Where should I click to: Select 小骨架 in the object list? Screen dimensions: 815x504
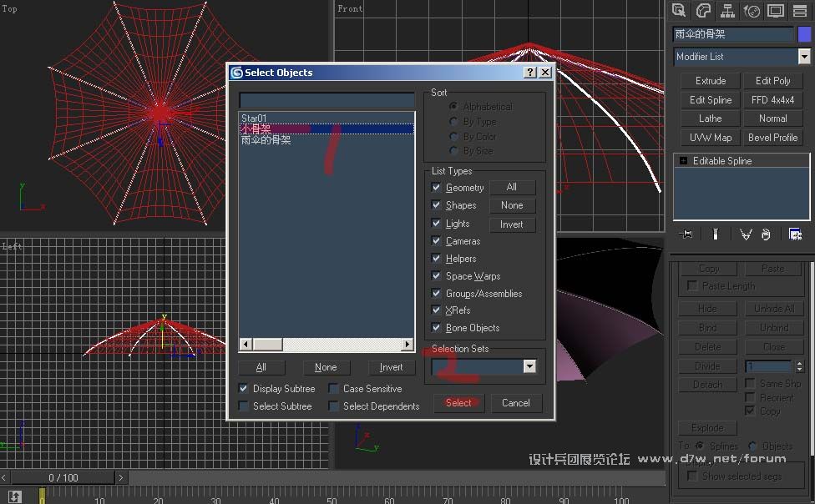[327, 129]
